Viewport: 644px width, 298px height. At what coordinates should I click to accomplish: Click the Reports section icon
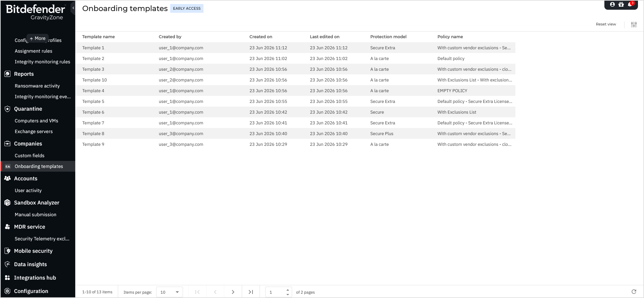(7, 74)
